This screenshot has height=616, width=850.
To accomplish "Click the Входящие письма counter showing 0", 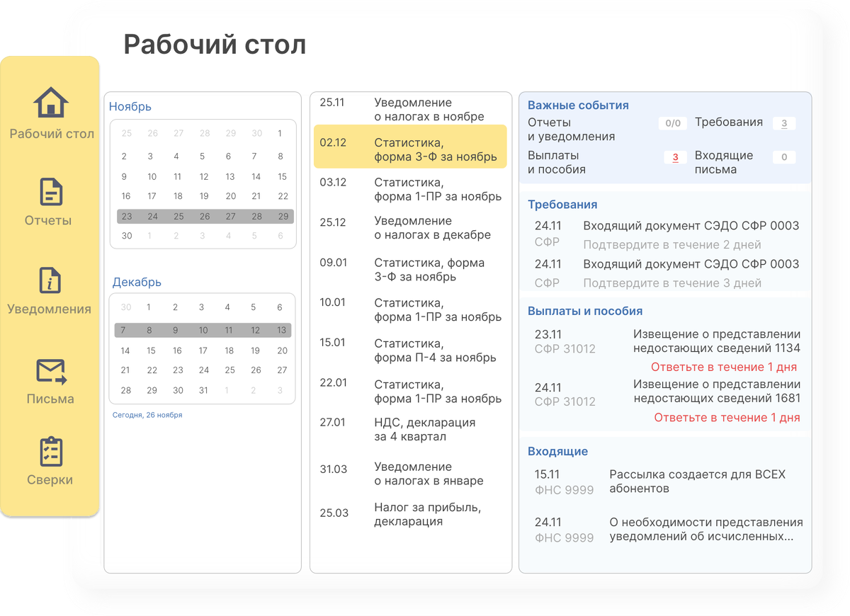I will pos(784,157).
